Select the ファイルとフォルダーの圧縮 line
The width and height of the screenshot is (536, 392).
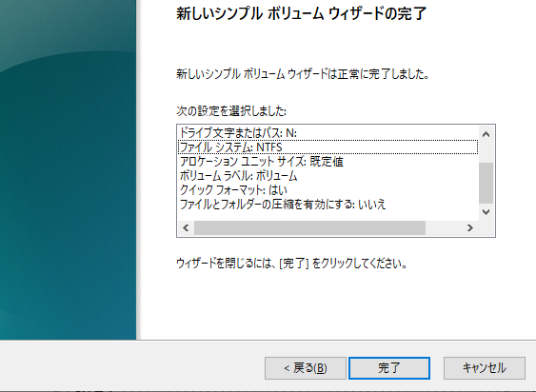point(328,205)
